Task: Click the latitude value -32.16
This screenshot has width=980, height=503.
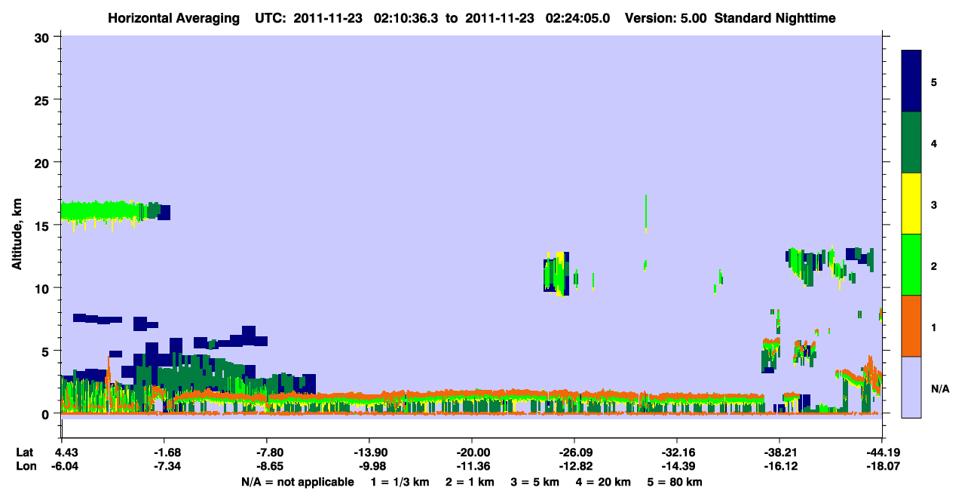Action: [677, 452]
